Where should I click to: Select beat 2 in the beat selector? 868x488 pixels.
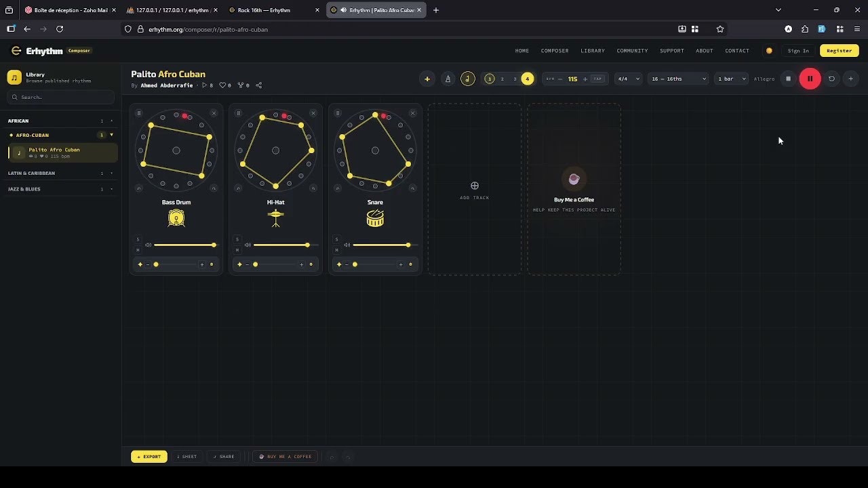(502, 79)
